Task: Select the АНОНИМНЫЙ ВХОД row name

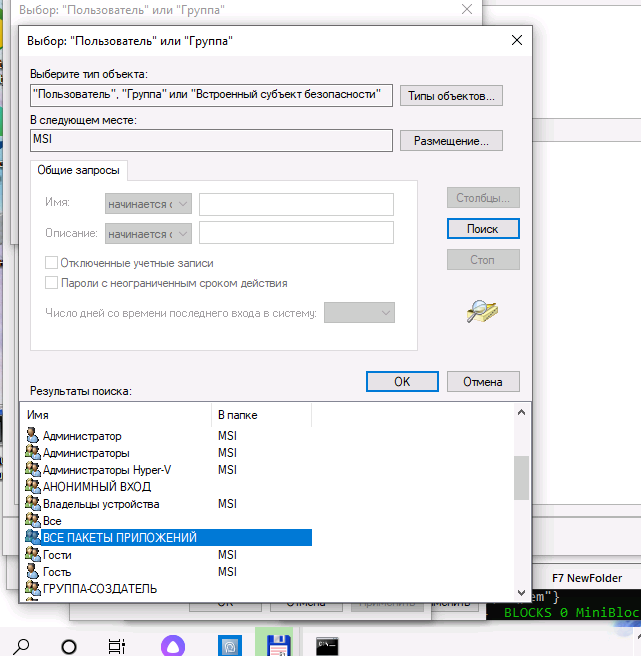Action: point(97,487)
